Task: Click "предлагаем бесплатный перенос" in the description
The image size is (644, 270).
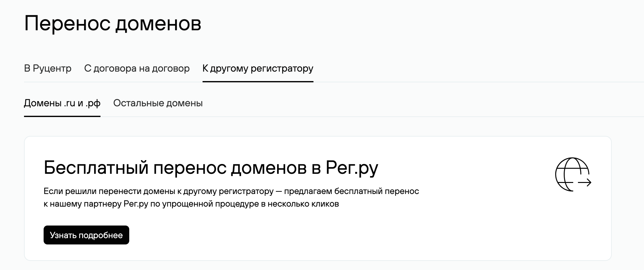Action: (351, 191)
